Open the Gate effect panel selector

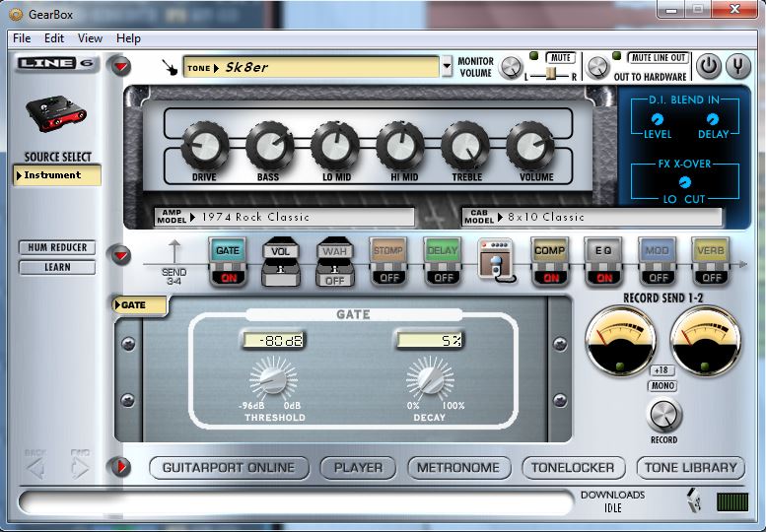(140, 305)
